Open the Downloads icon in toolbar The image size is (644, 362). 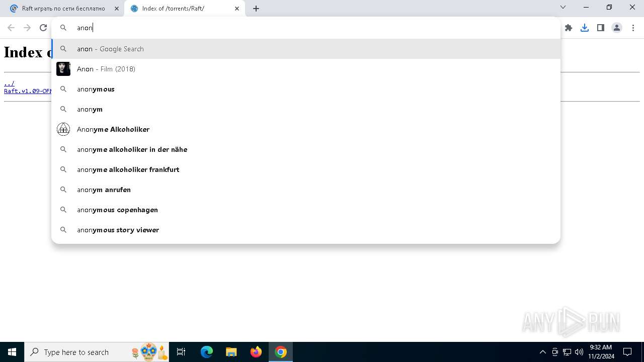click(x=585, y=28)
